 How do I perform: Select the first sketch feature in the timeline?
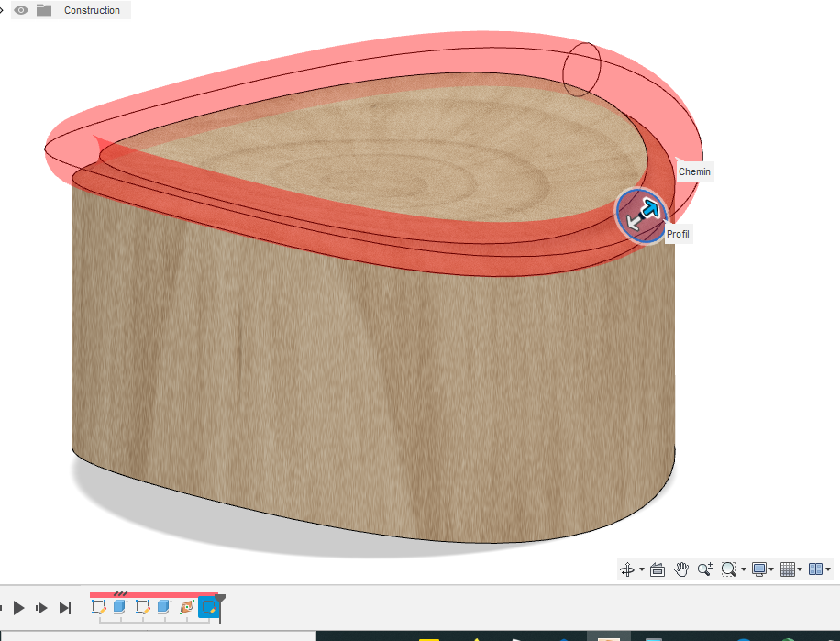[x=98, y=606]
